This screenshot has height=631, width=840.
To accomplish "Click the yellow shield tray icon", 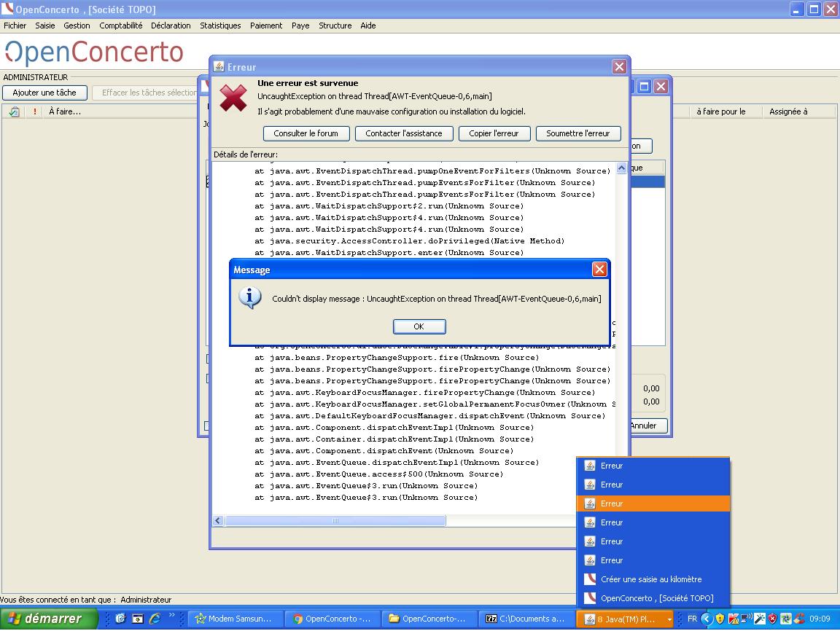I will pos(720,619).
